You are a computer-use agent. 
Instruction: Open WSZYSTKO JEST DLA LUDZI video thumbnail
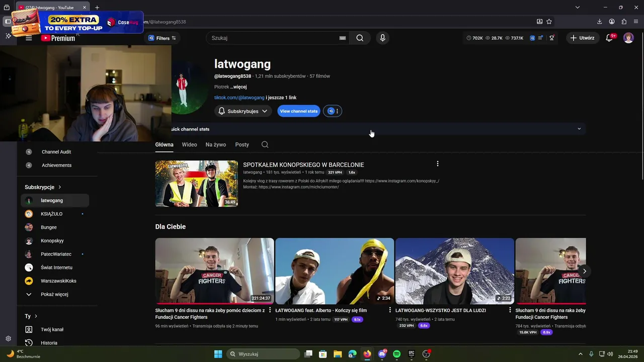455,271
